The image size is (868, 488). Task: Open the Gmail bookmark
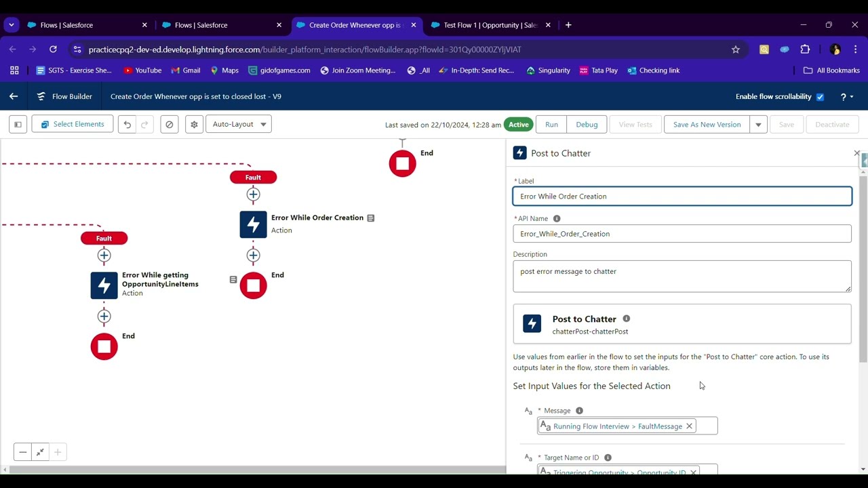[186, 70]
